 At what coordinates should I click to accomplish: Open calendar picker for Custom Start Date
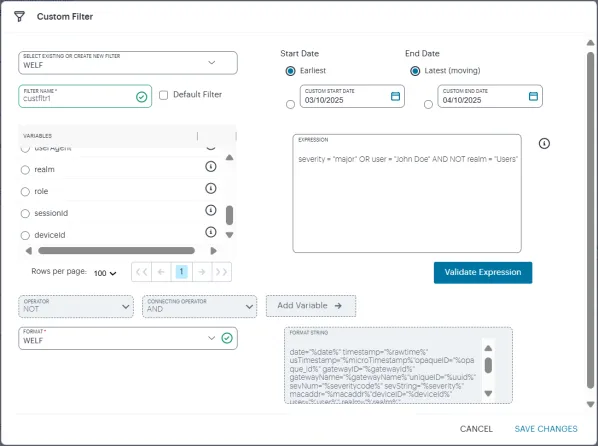pyautogui.click(x=395, y=96)
